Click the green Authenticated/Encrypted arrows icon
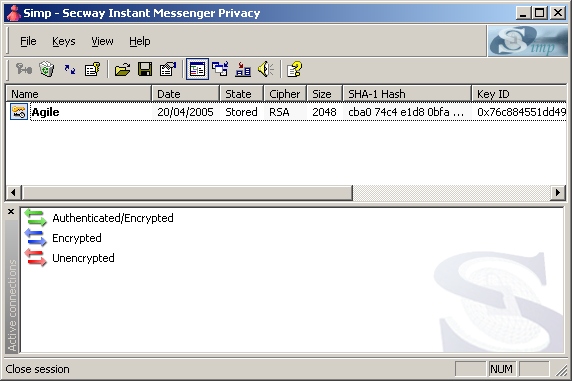572x381 pixels. [x=35, y=218]
